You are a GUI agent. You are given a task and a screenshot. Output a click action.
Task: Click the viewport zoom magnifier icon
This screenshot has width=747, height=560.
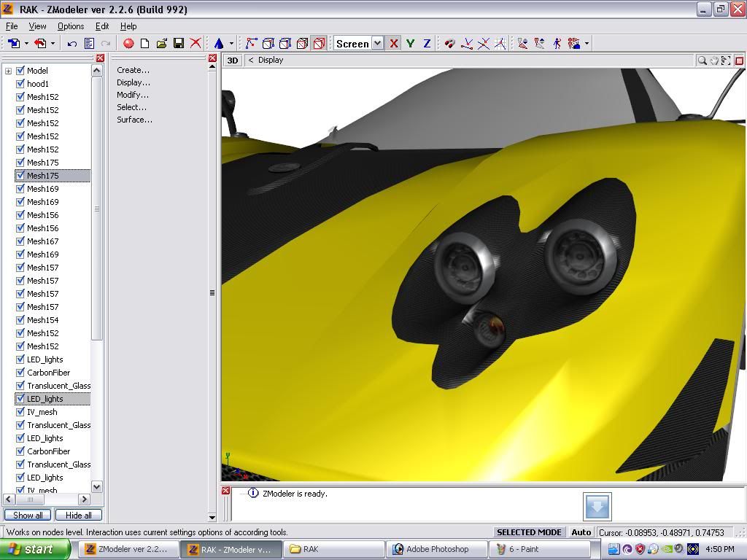pyautogui.click(x=702, y=61)
